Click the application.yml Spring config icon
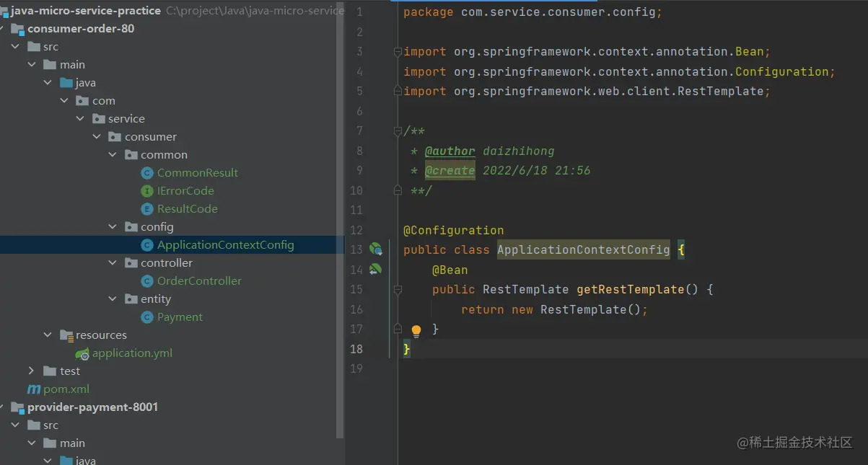 tap(82, 353)
